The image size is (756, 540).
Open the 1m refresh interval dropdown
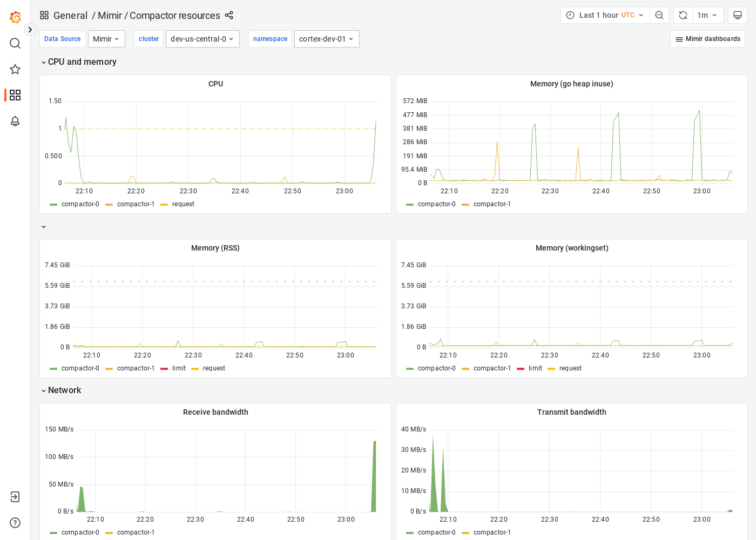(x=707, y=15)
